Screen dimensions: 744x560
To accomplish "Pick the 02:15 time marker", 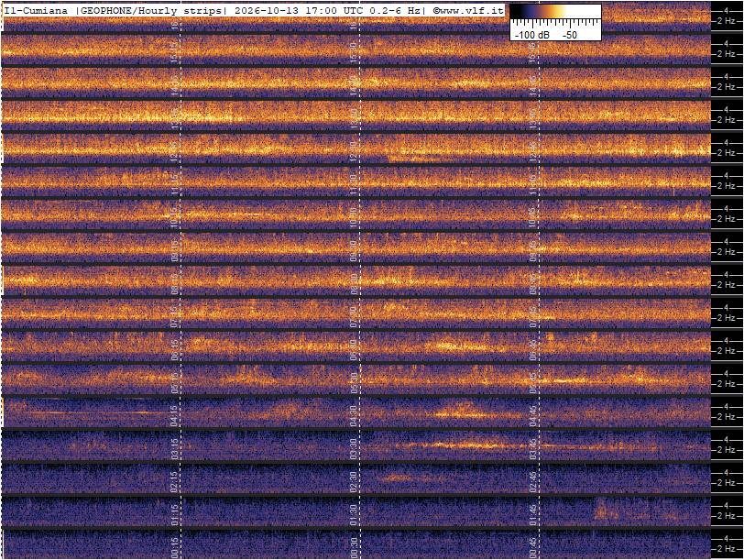I will [x=175, y=482].
